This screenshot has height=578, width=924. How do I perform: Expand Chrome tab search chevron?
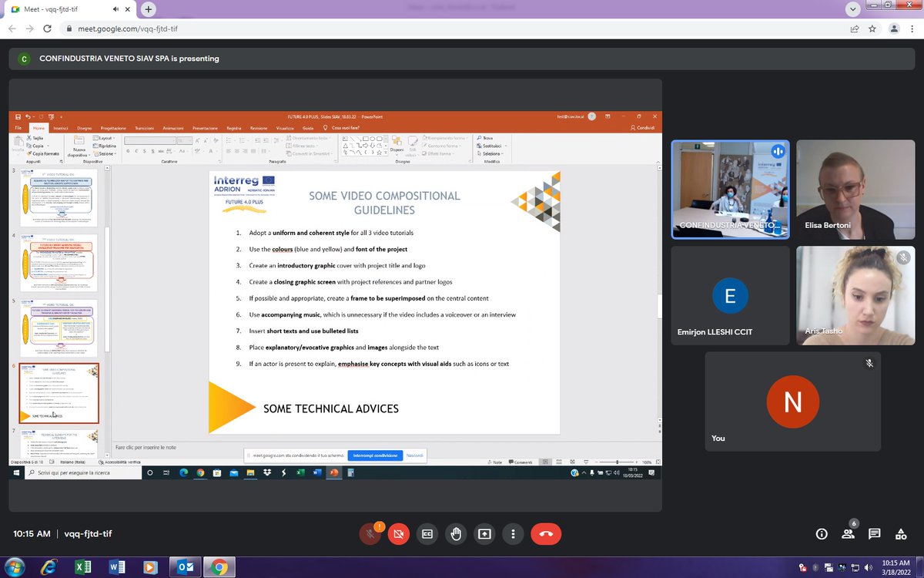click(x=852, y=9)
